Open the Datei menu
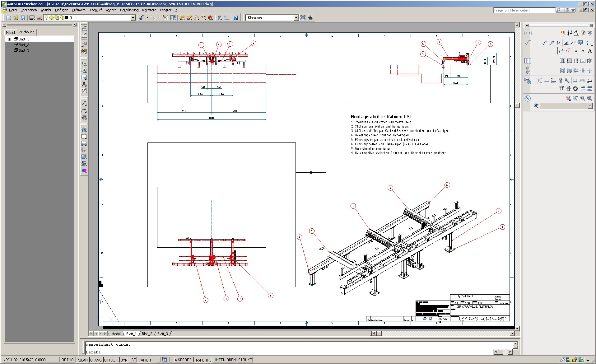 click(x=13, y=10)
